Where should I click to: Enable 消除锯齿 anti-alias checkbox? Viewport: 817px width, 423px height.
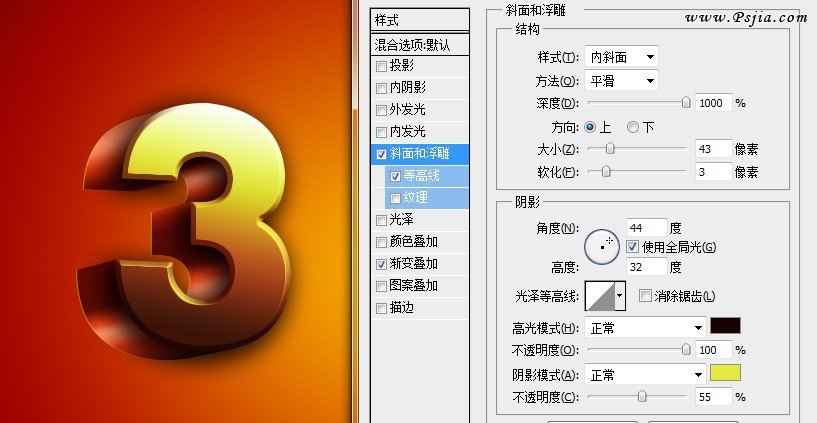[645, 296]
